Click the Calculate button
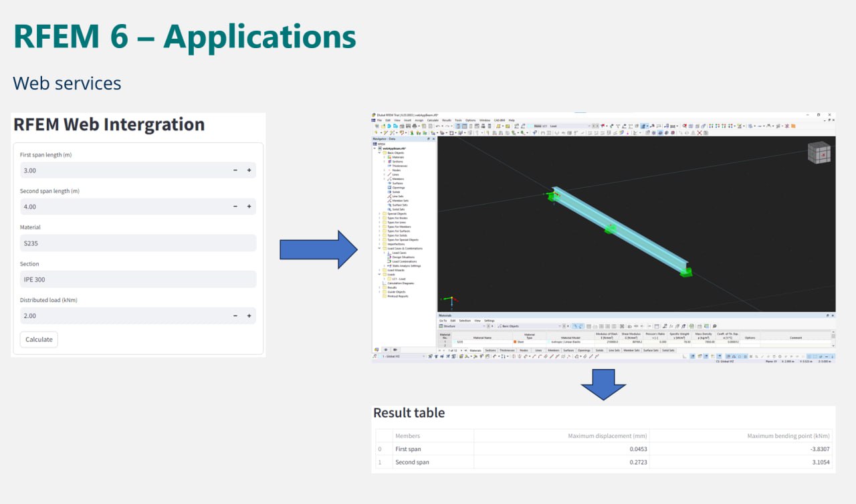This screenshot has height=504, width=856. coord(39,340)
